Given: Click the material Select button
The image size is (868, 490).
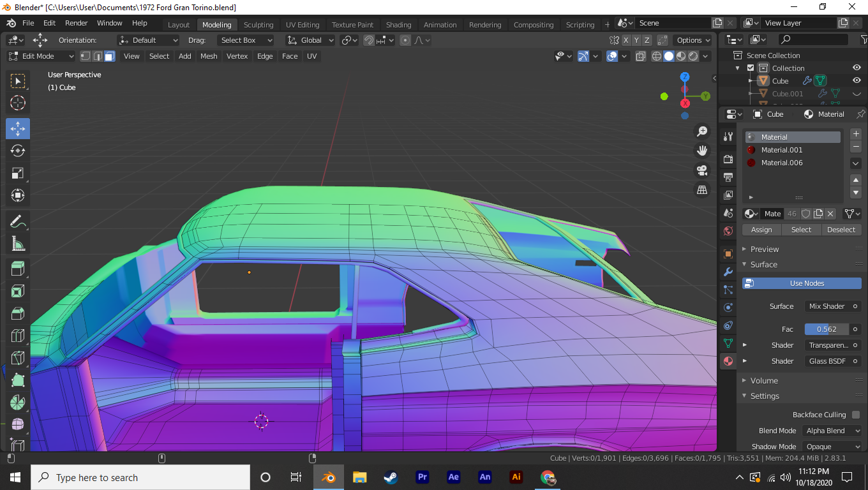Looking at the screenshot, I should tap(801, 230).
